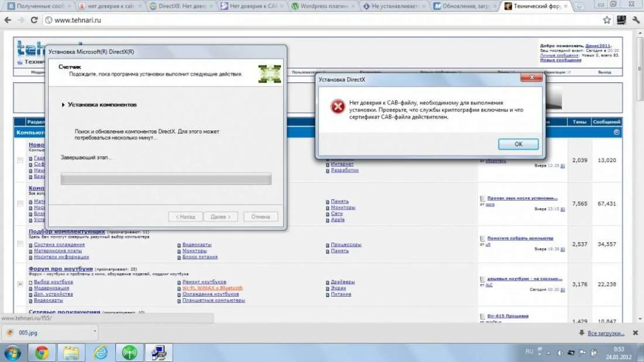Open the Apple subforum link

[x=338, y=219]
